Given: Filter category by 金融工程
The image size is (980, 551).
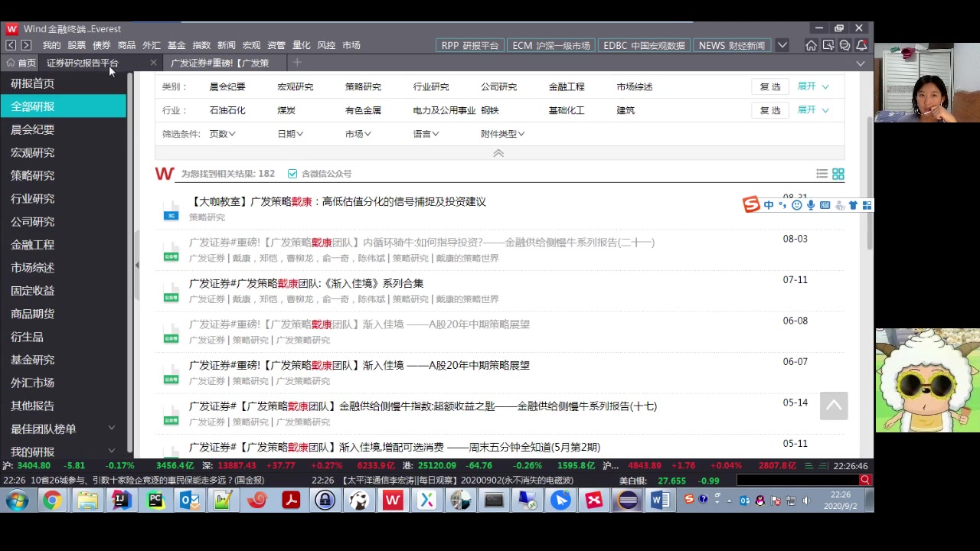Looking at the screenshot, I should tap(567, 86).
